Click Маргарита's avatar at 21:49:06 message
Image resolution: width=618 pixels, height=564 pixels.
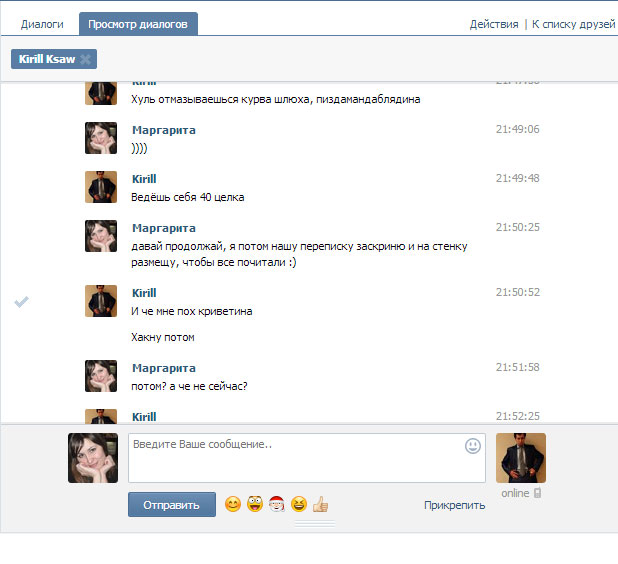[101, 138]
